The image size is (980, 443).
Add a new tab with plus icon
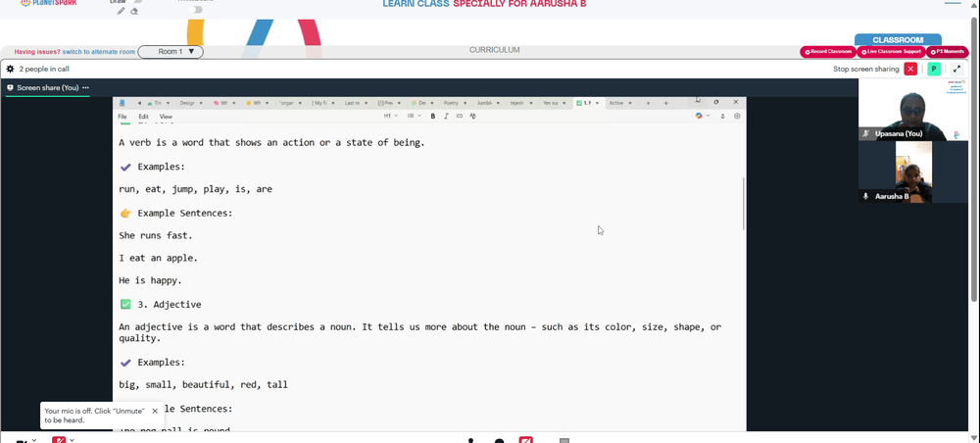click(665, 103)
